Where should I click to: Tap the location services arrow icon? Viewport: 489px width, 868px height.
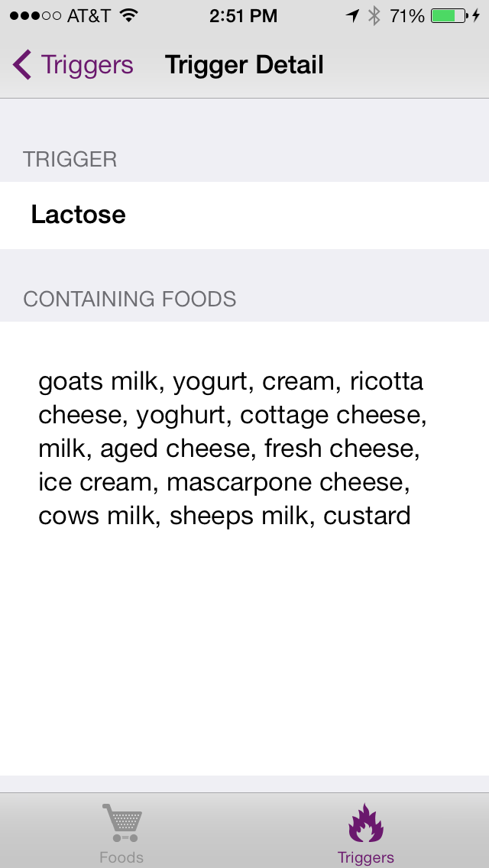click(x=352, y=15)
